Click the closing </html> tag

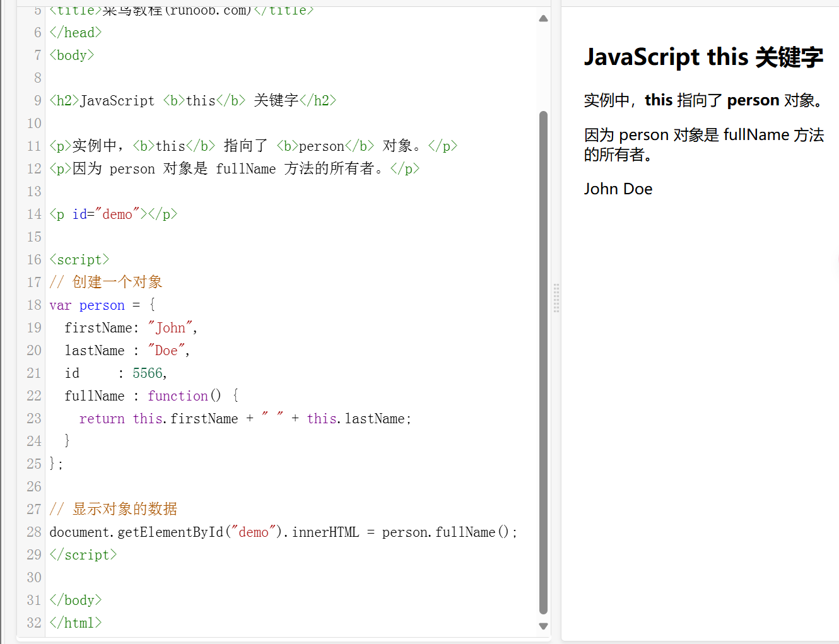point(76,623)
